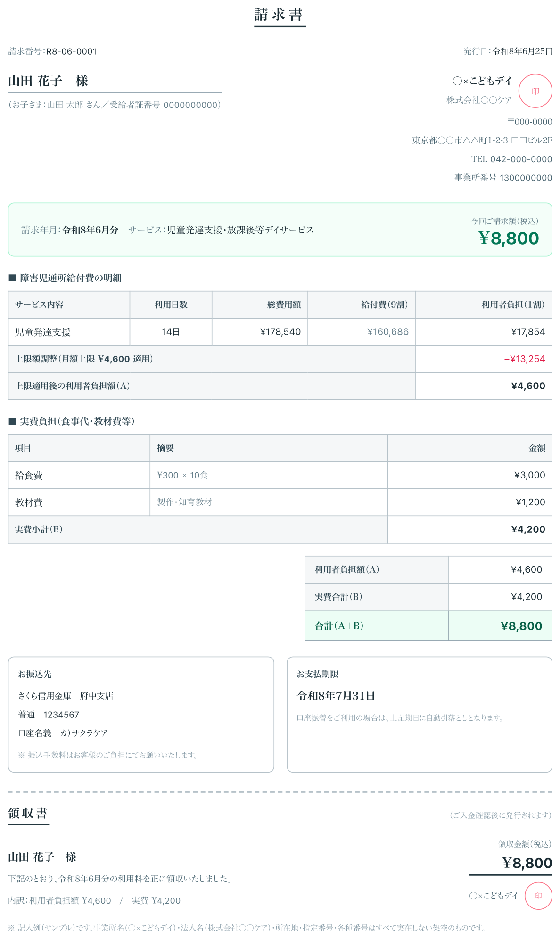560x939 pixels.
Task: Click the green total ¥8,800 in summary table
Action: (521, 626)
